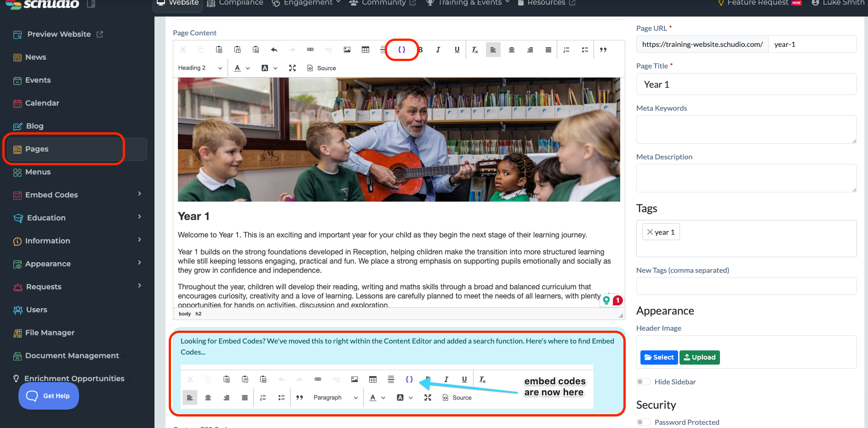Insert embed code with curly braces icon

click(401, 50)
